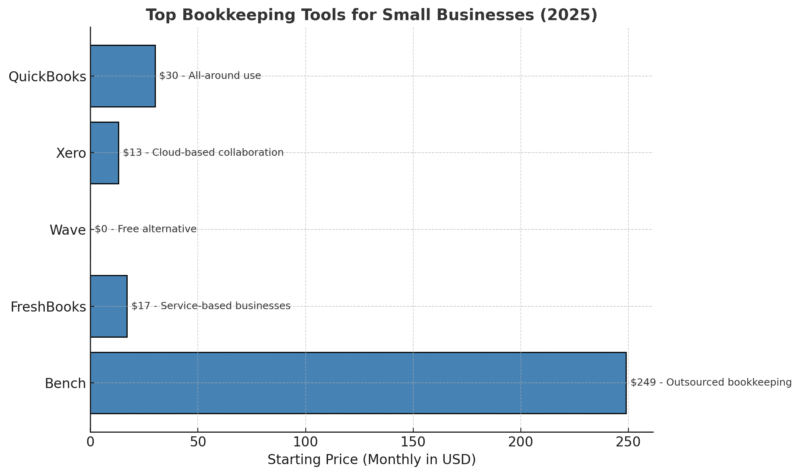Click the x-axis tick label 50

click(x=198, y=442)
